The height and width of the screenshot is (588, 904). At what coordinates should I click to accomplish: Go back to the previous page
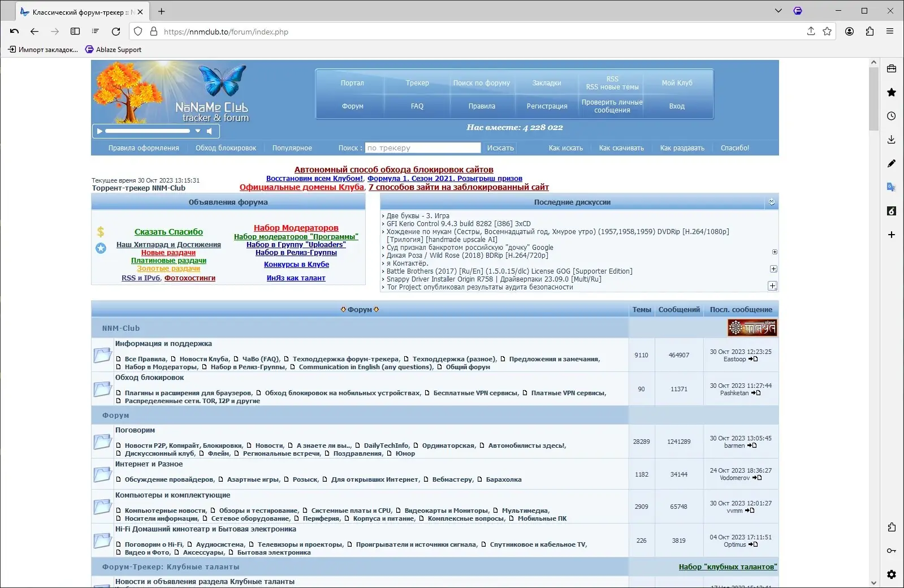(x=34, y=32)
